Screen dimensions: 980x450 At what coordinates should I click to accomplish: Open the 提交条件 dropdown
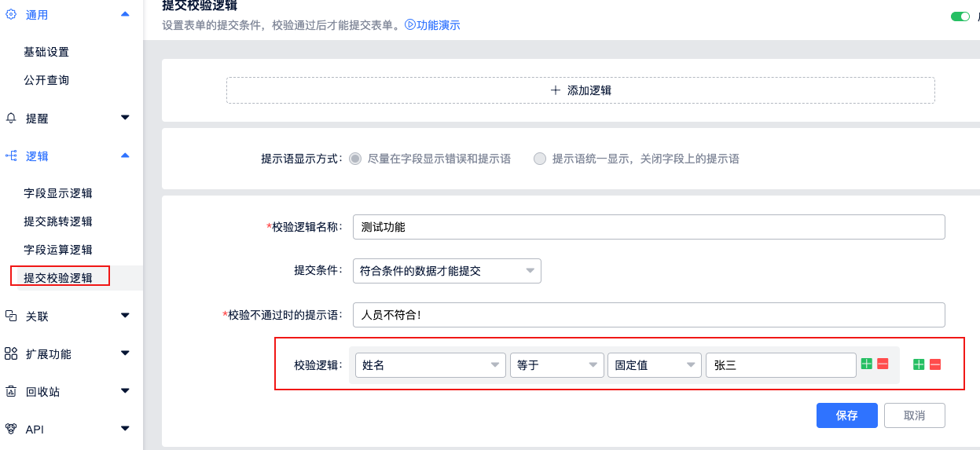446,271
